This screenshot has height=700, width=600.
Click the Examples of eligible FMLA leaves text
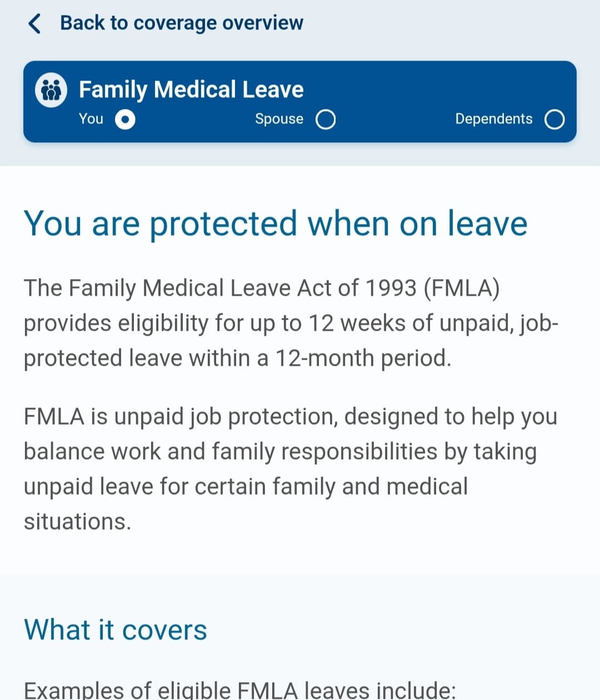(240, 690)
